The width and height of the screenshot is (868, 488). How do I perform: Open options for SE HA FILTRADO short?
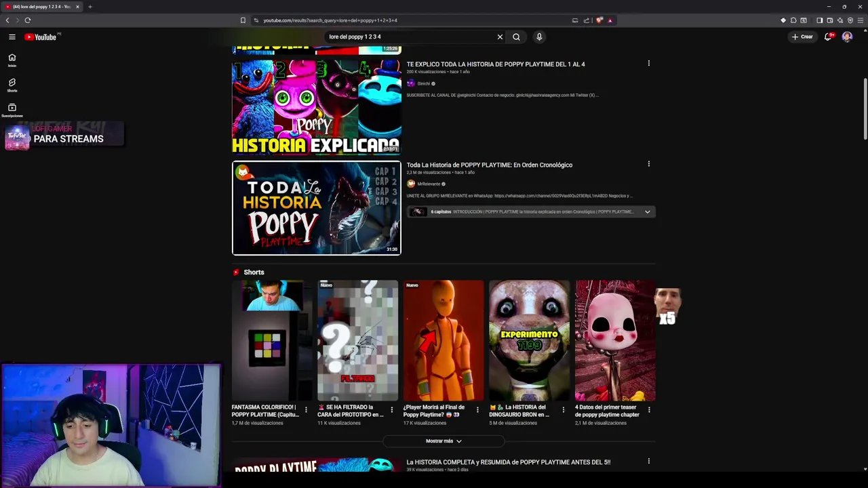click(x=391, y=409)
